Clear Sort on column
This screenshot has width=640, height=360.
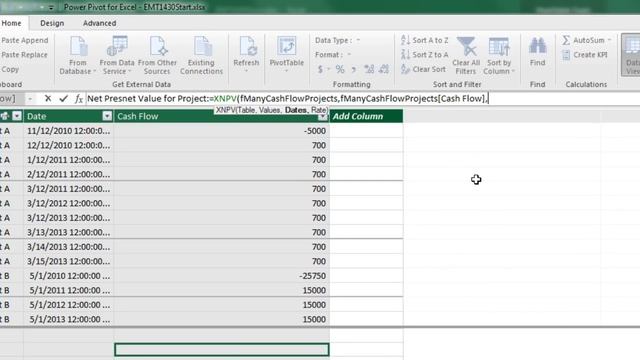click(x=423, y=69)
